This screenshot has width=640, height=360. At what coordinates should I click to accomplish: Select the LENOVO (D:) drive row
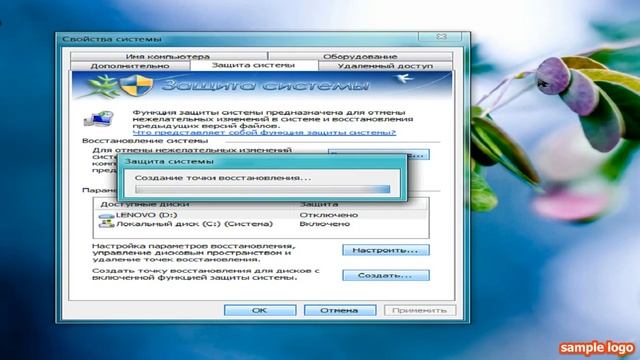coord(261,215)
